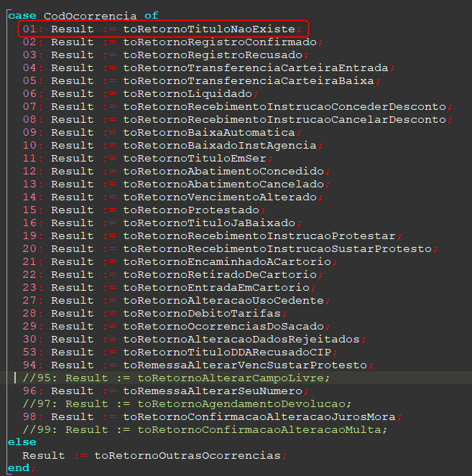Click toRemessaAlterarSeuNumero value

tap(213, 391)
